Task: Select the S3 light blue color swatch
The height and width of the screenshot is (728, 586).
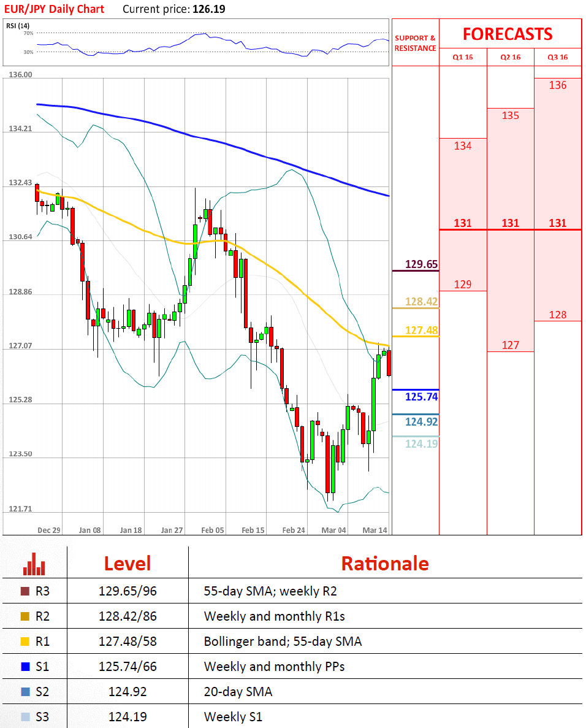Action: tap(25, 717)
